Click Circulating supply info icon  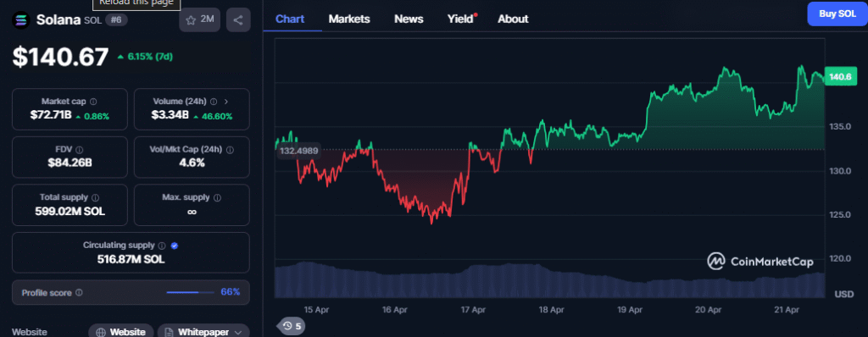(x=162, y=246)
